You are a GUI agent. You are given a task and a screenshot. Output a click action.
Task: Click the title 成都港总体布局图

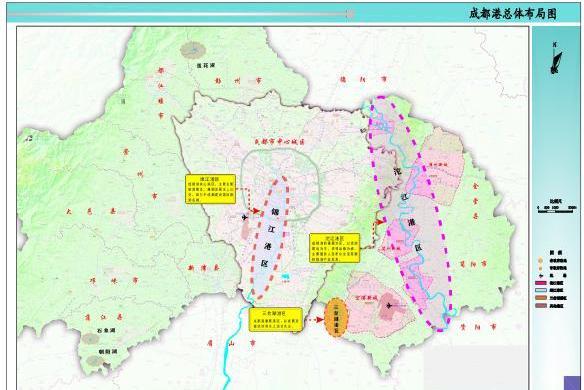(513, 14)
